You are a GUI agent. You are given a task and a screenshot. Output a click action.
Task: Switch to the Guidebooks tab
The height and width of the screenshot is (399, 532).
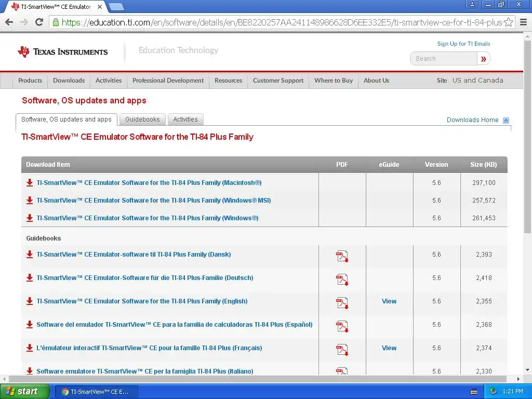tap(142, 119)
